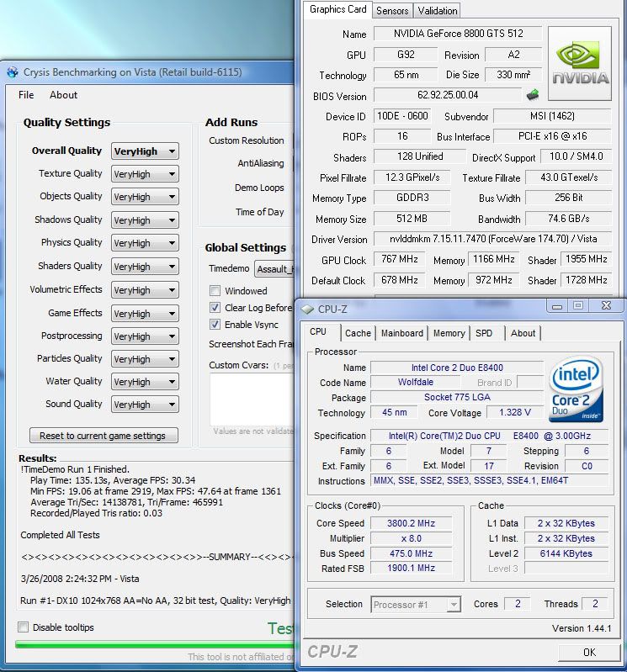Click the NVIDIA logo in GPU-Z
The image size is (627, 672).
point(580,63)
